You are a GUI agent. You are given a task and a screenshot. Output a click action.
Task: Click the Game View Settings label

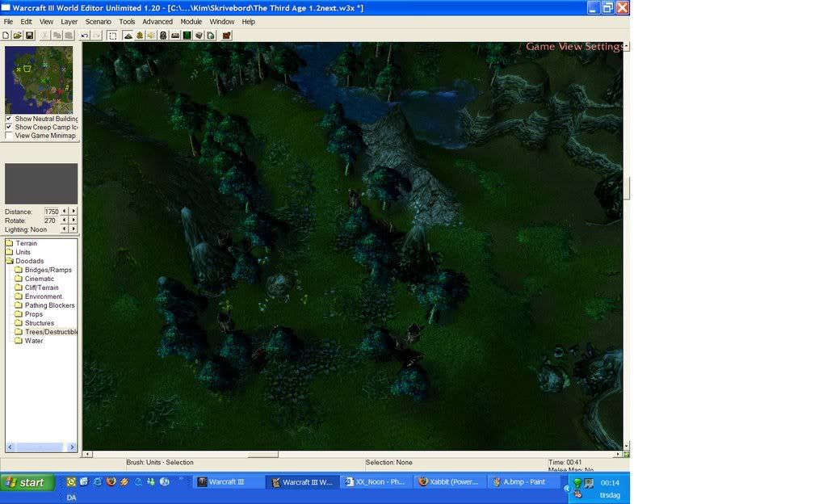click(x=573, y=46)
